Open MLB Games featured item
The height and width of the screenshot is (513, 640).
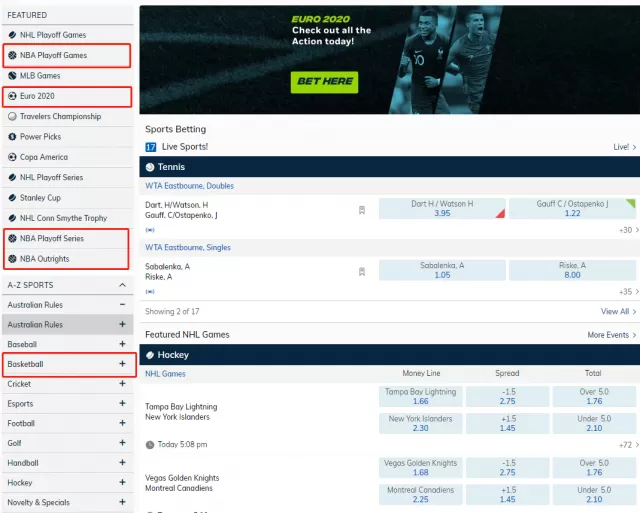tap(68, 76)
